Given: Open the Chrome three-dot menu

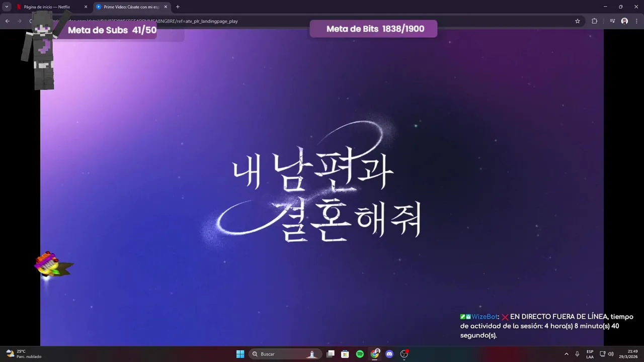Looking at the screenshot, I should click(636, 21).
